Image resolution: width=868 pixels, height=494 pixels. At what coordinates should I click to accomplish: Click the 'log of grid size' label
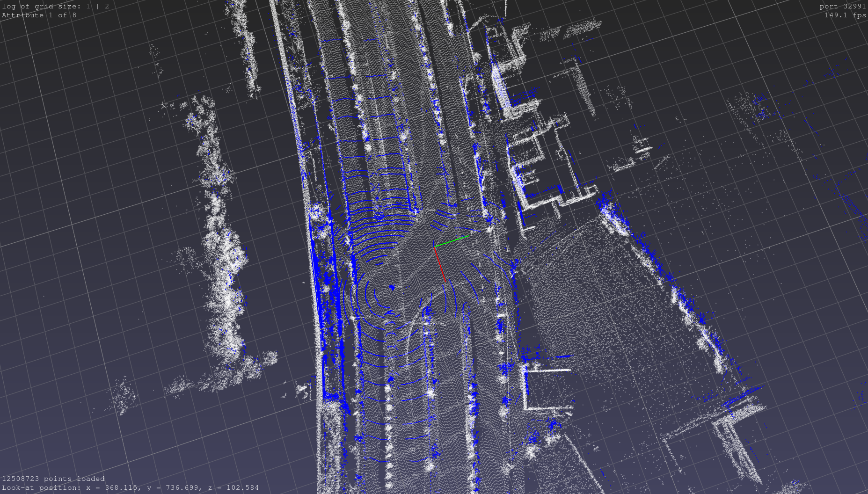point(41,6)
